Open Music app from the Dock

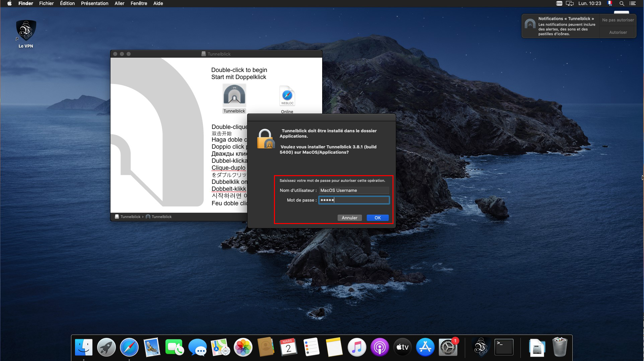tap(357, 347)
